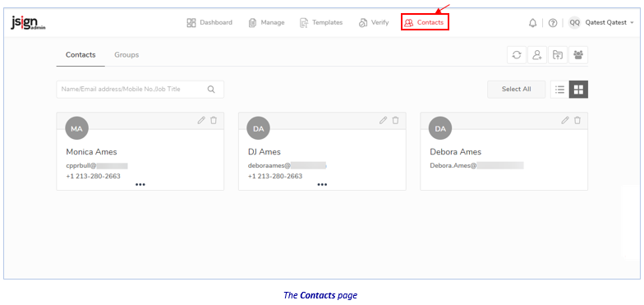
Task: Click DJ Ames card avatar
Action: tap(259, 128)
